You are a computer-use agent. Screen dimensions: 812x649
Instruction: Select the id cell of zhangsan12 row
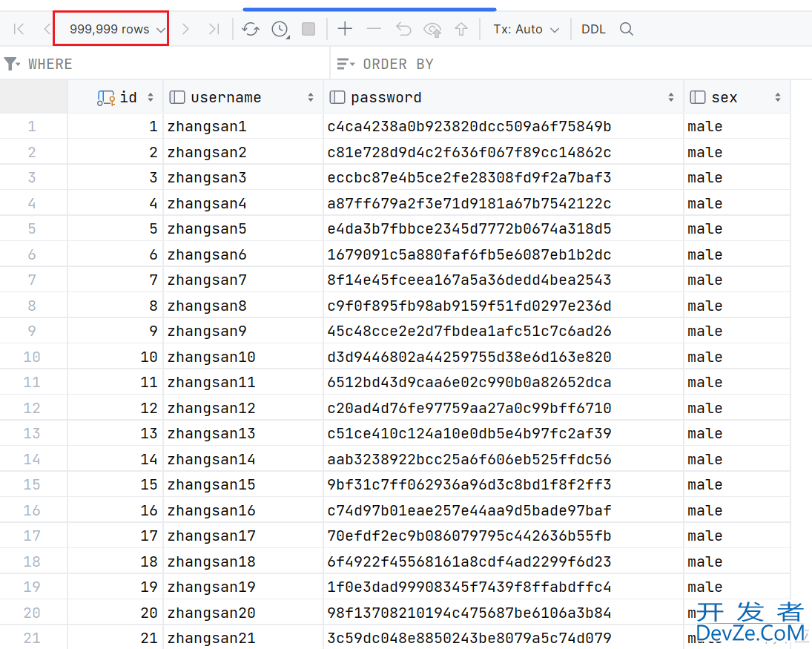point(116,408)
